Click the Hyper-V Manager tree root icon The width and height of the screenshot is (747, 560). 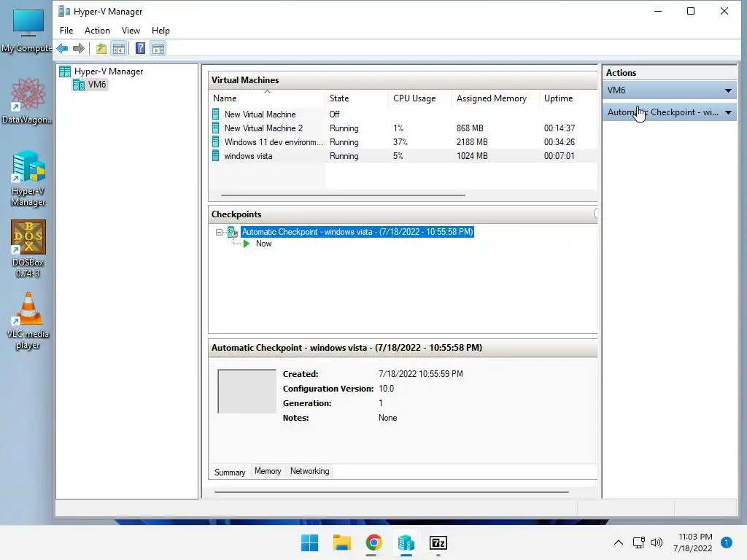[x=65, y=71]
